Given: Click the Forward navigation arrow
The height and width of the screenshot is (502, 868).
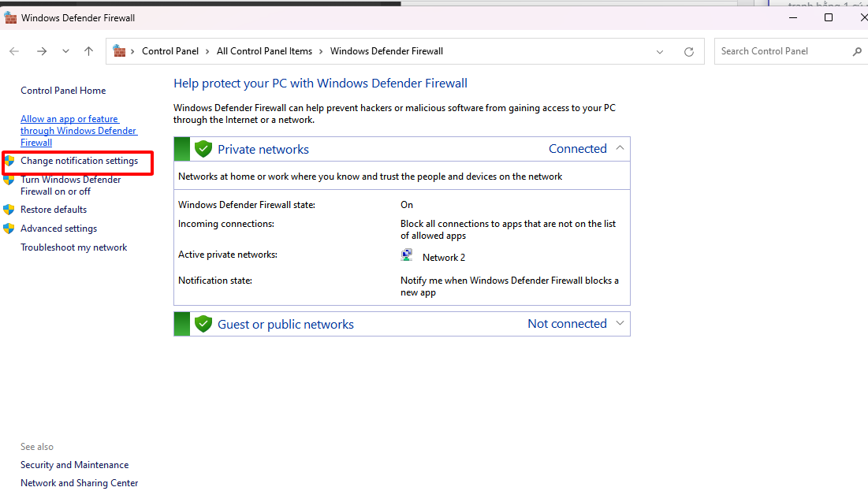Looking at the screenshot, I should 42,51.
